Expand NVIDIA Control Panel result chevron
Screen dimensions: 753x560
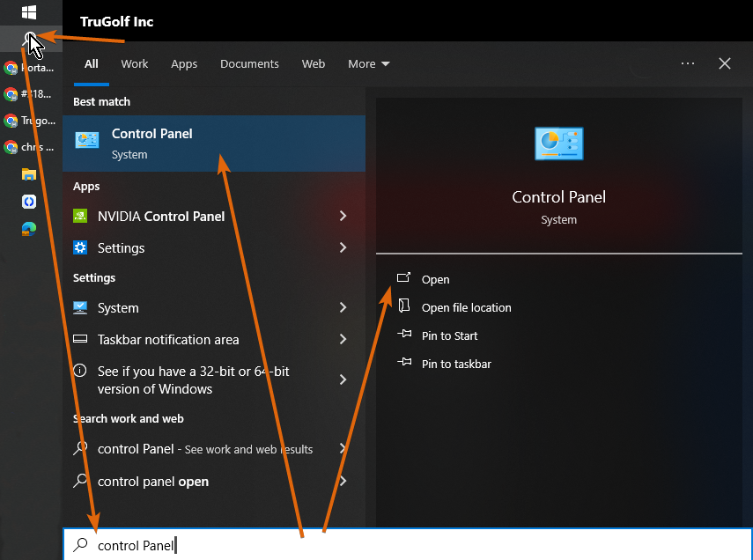pyautogui.click(x=343, y=216)
